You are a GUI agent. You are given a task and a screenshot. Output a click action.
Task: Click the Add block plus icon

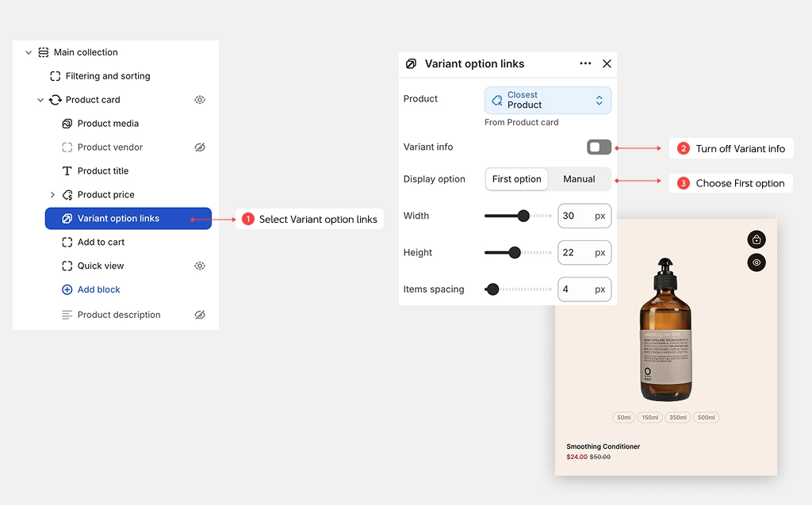(67, 289)
